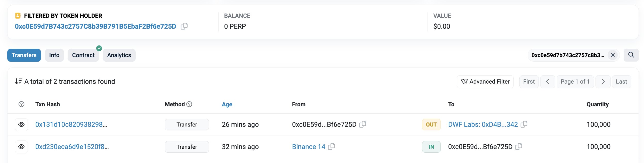Click the help icon beside Txn Hash
Screen dimensions: 644x163
coord(21,104)
